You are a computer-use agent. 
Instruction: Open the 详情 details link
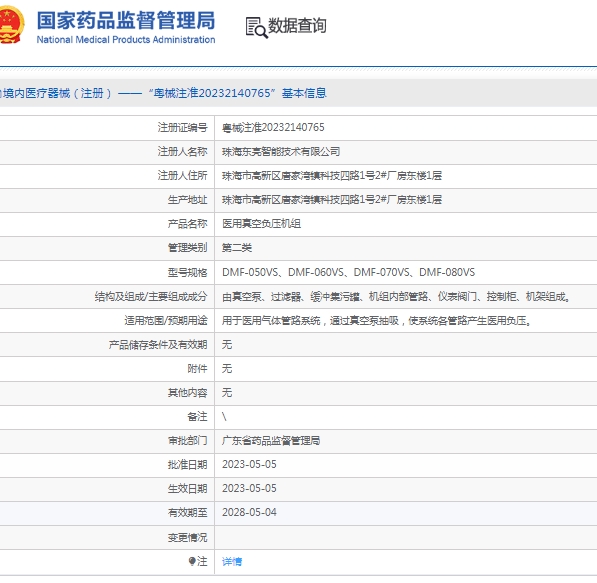232,561
